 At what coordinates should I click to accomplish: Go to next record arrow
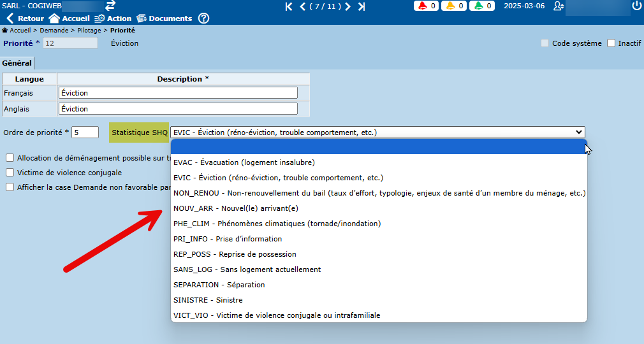pos(348,6)
